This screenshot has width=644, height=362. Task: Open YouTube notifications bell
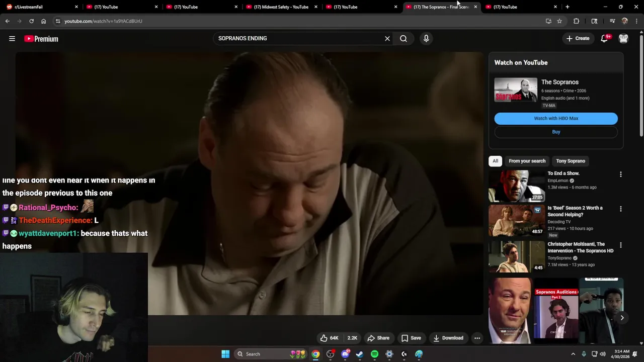point(605,39)
